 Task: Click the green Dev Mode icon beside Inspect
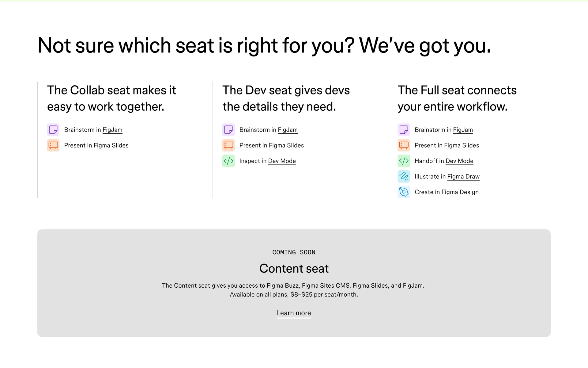[x=228, y=161]
